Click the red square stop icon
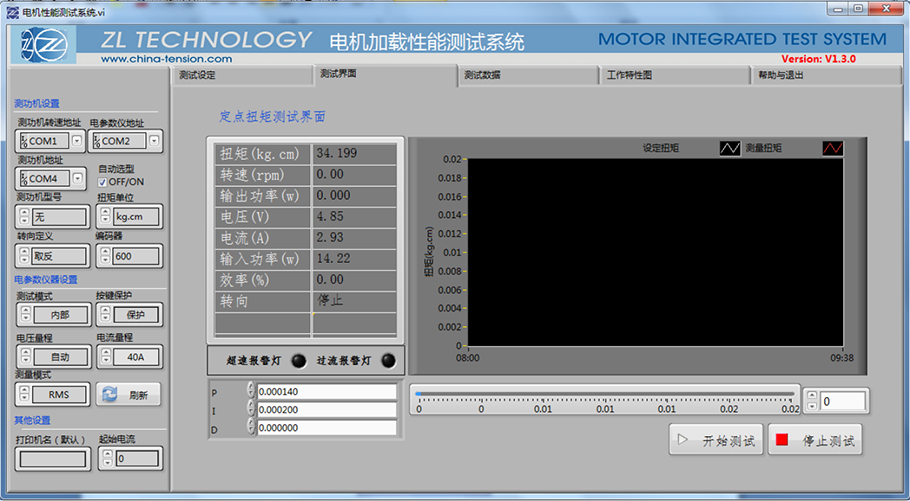910x501 pixels. (782, 440)
